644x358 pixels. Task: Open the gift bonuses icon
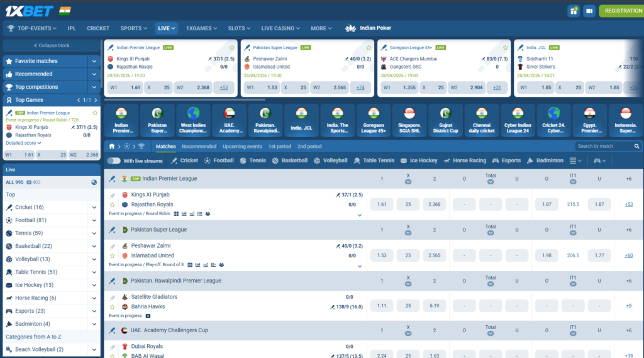(574, 11)
